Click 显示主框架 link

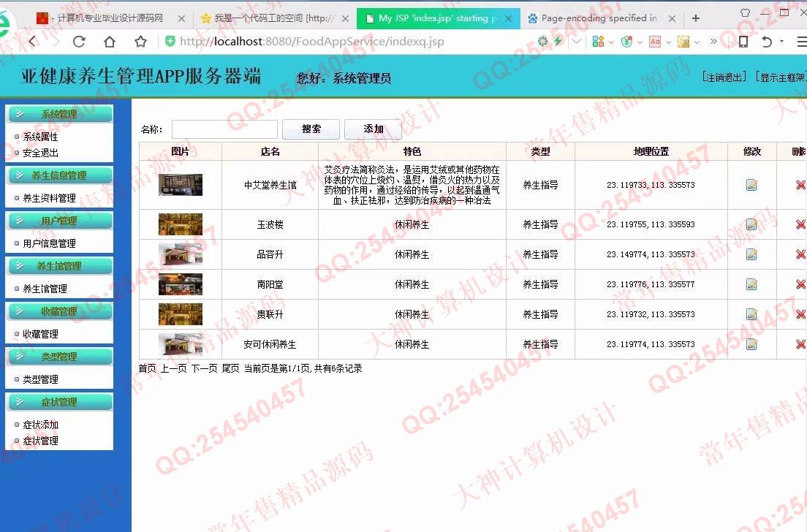tap(781, 77)
